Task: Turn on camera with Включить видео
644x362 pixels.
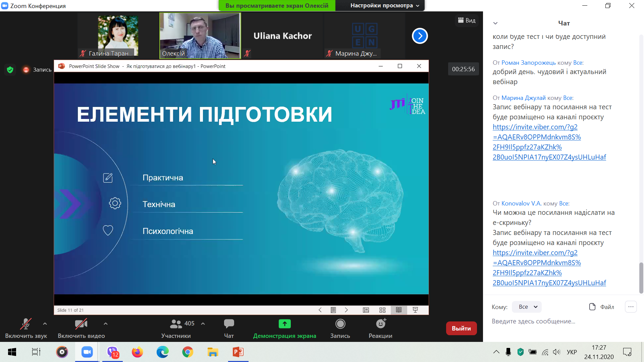Action: 81,324
